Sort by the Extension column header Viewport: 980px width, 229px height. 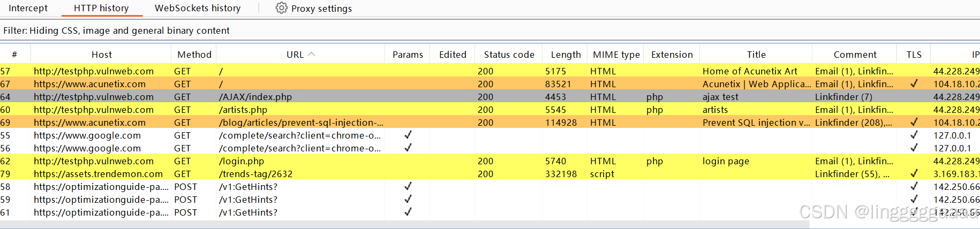coord(672,55)
